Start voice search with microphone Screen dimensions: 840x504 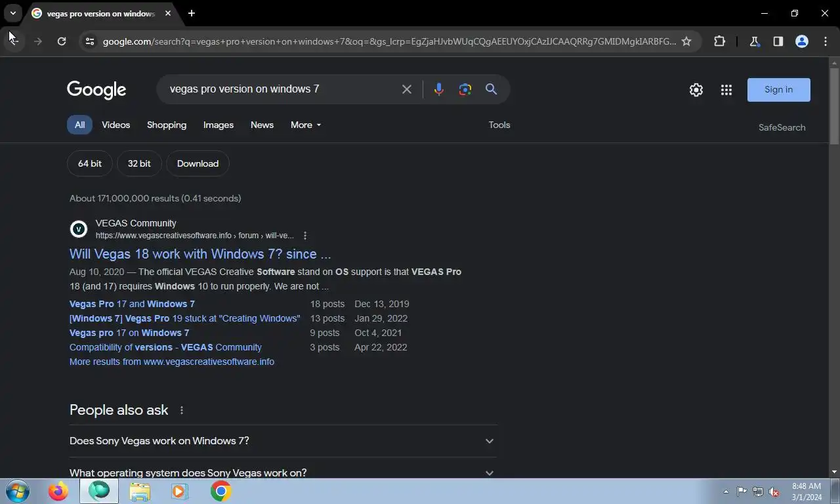[x=439, y=89]
